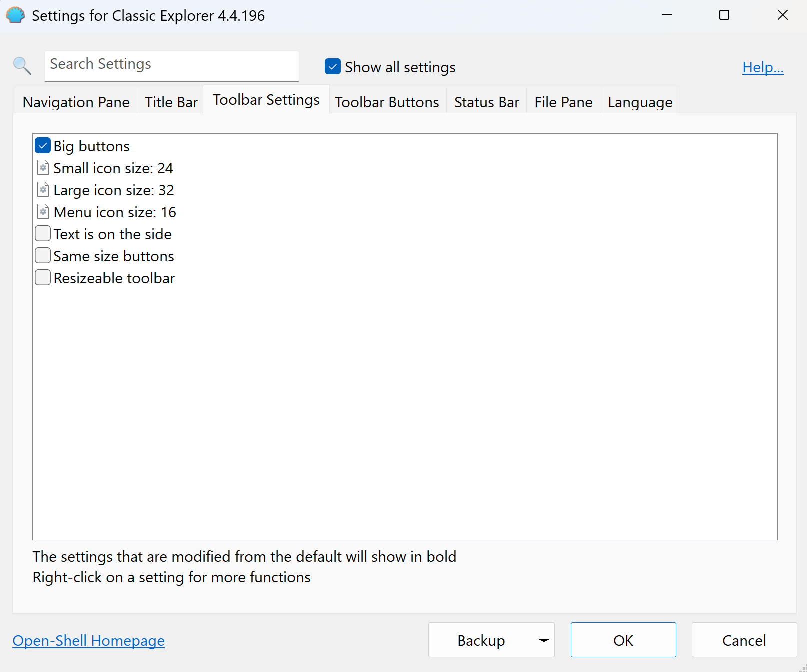807x672 pixels.
Task: Toggle Show all settings checkbox
Action: point(333,67)
